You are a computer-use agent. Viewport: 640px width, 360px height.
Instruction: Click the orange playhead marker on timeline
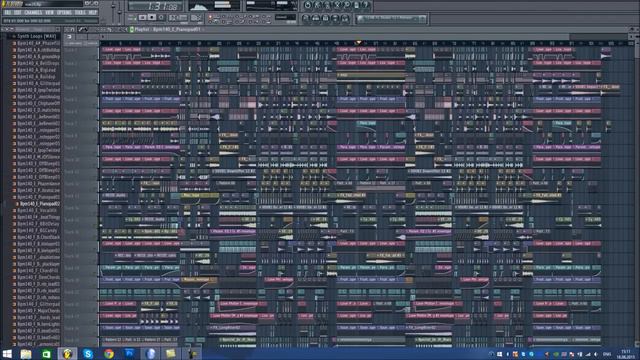(x=359, y=42)
